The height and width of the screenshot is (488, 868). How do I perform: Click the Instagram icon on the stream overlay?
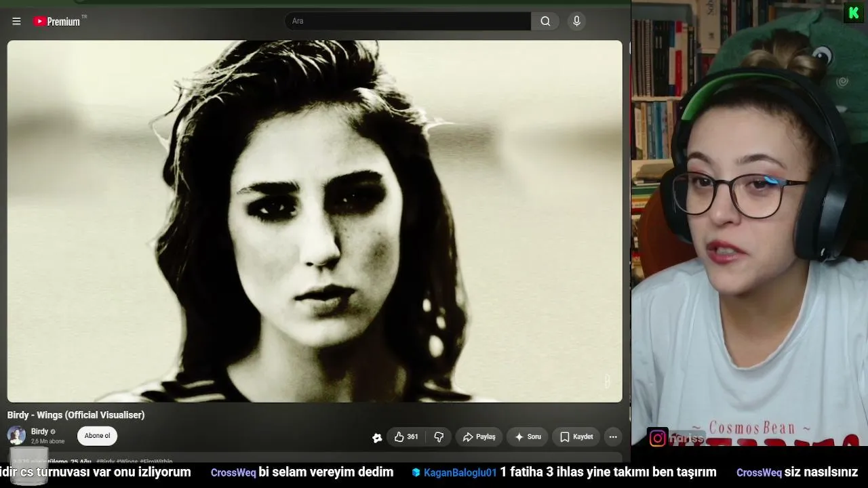point(657,439)
